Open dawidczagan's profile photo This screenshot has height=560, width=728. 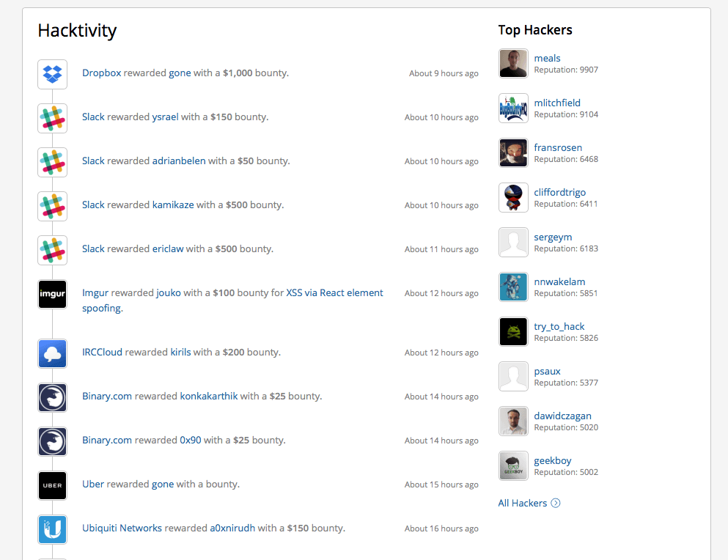[x=513, y=421]
